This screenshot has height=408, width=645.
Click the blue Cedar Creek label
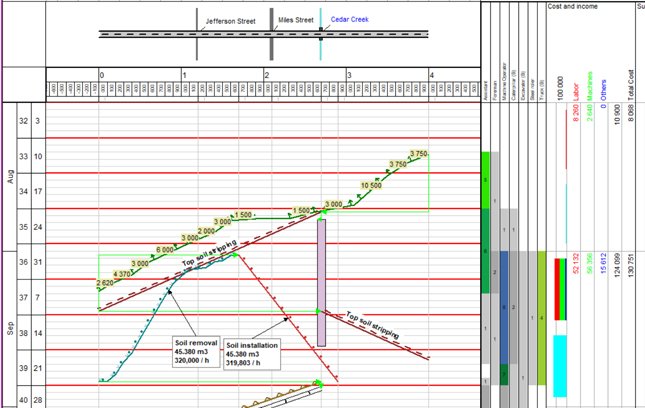[x=352, y=20]
